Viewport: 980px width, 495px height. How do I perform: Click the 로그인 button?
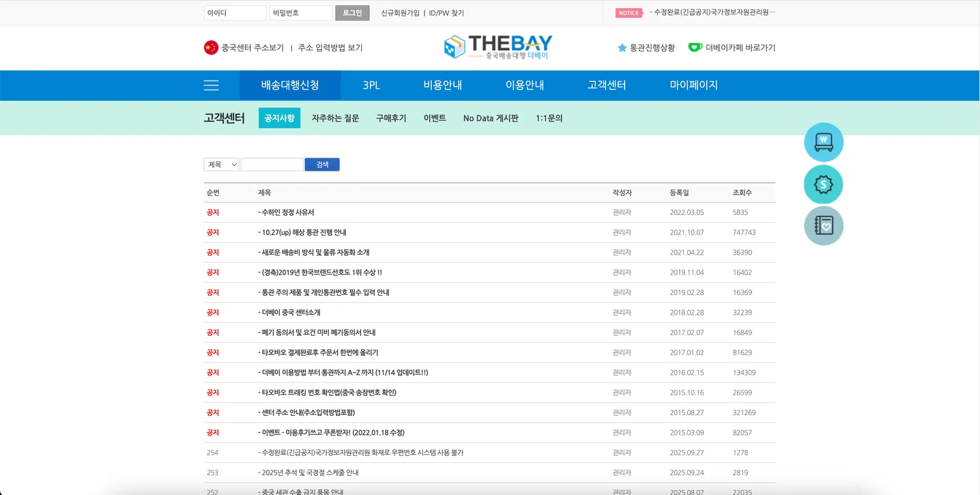(x=352, y=12)
